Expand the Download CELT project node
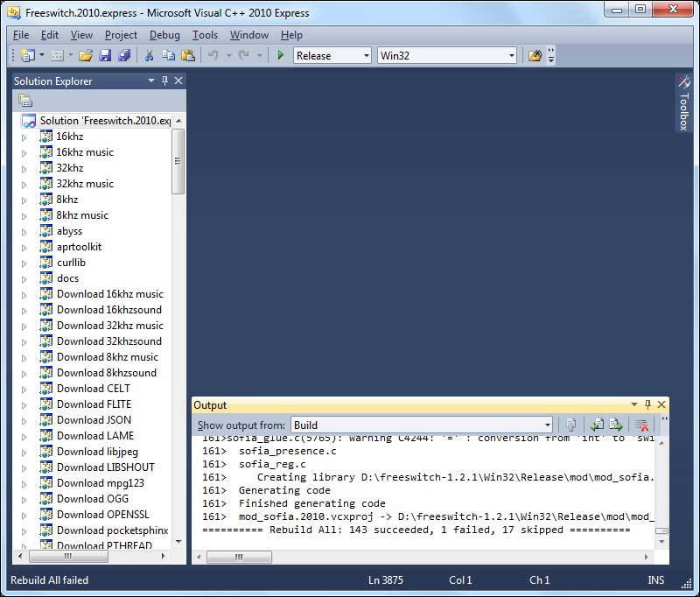This screenshot has height=597, width=700. click(x=24, y=390)
